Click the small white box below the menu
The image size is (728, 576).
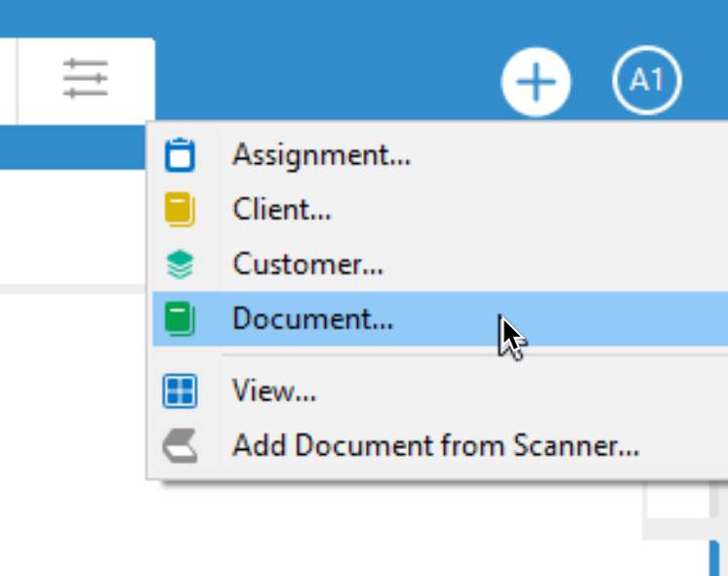pos(677,500)
